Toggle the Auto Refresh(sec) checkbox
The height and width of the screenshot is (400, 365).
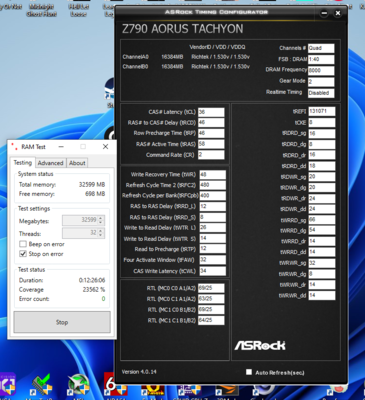click(x=249, y=372)
